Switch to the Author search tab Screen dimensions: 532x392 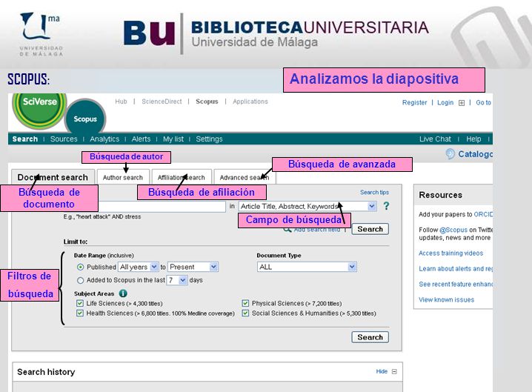pos(123,177)
